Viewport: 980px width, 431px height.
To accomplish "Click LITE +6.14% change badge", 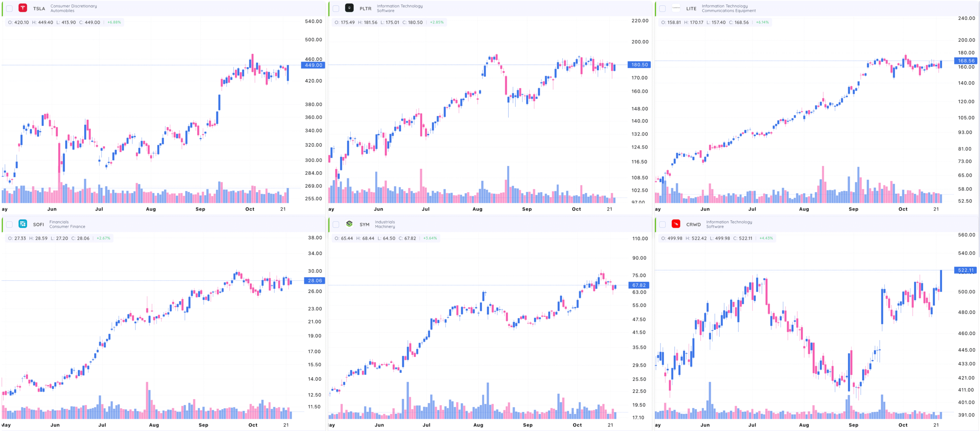I will 762,22.
